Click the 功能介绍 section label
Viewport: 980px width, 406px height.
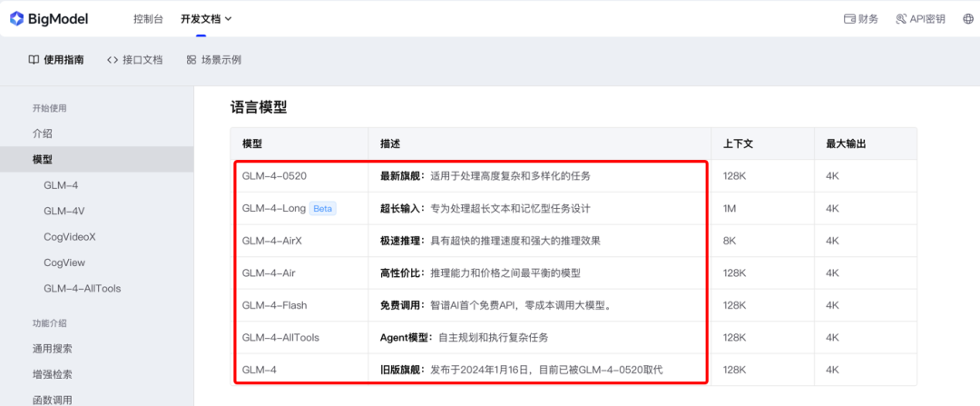coord(49,323)
